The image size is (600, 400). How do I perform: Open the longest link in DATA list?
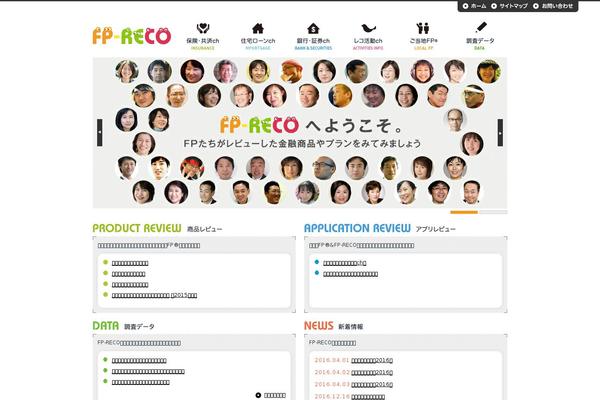click(x=148, y=371)
